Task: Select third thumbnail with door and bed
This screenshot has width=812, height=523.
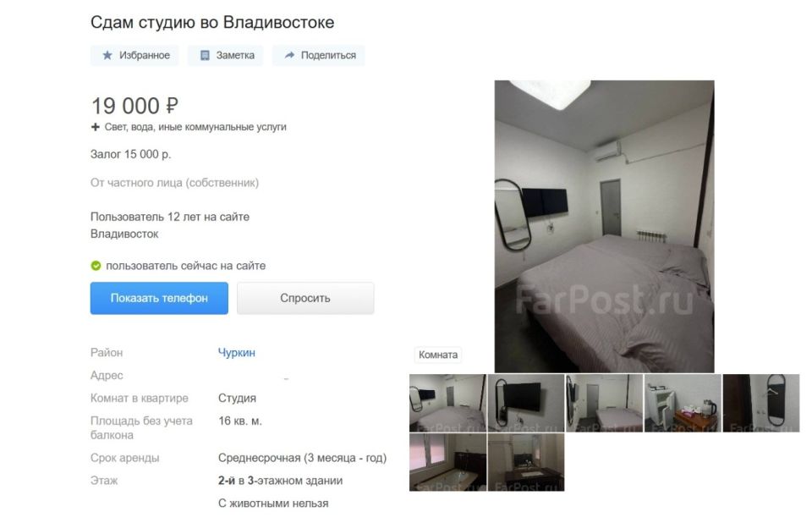Action: tap(604, 404)
